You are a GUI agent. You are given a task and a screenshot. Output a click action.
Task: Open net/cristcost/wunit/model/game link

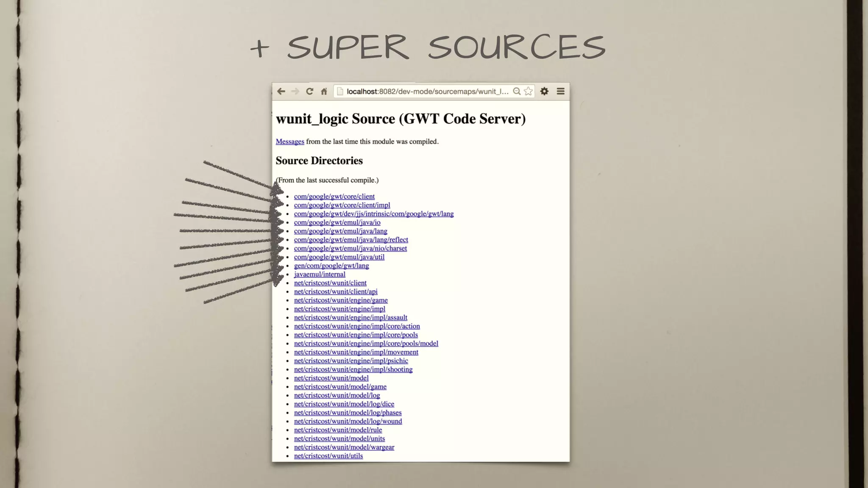click(340, 387)
